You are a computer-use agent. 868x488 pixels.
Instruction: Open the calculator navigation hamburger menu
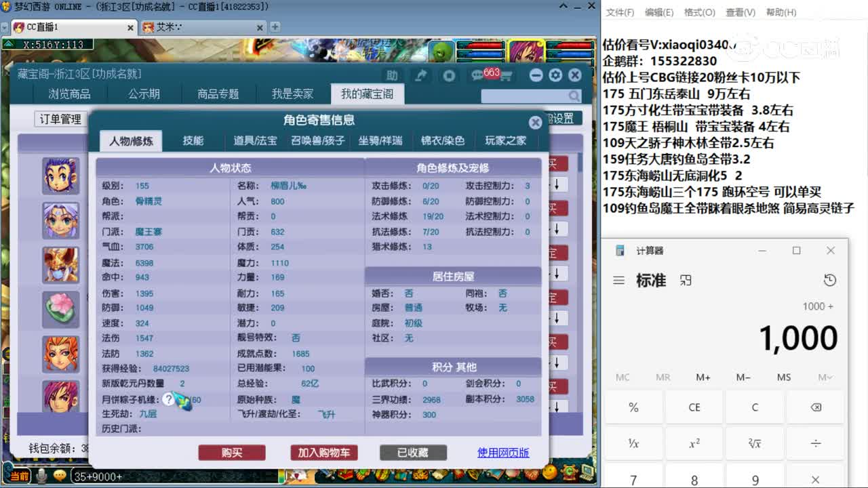(618, 280)
